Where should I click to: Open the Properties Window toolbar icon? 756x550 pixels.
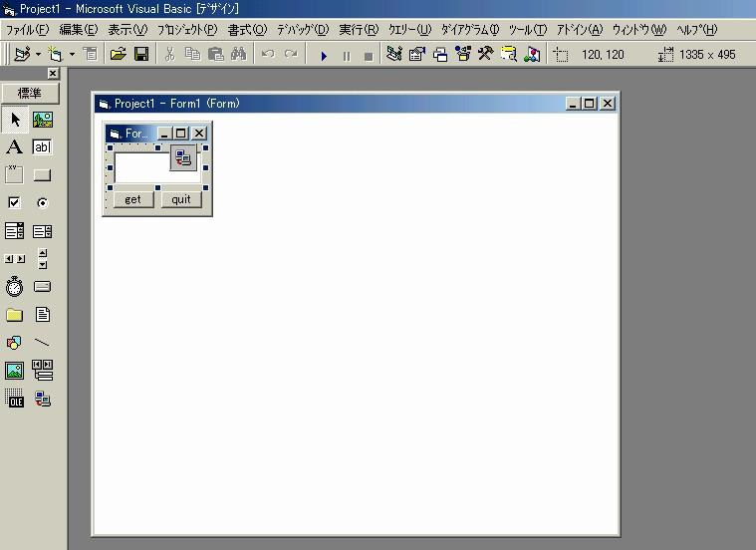(x=417, y=54)
